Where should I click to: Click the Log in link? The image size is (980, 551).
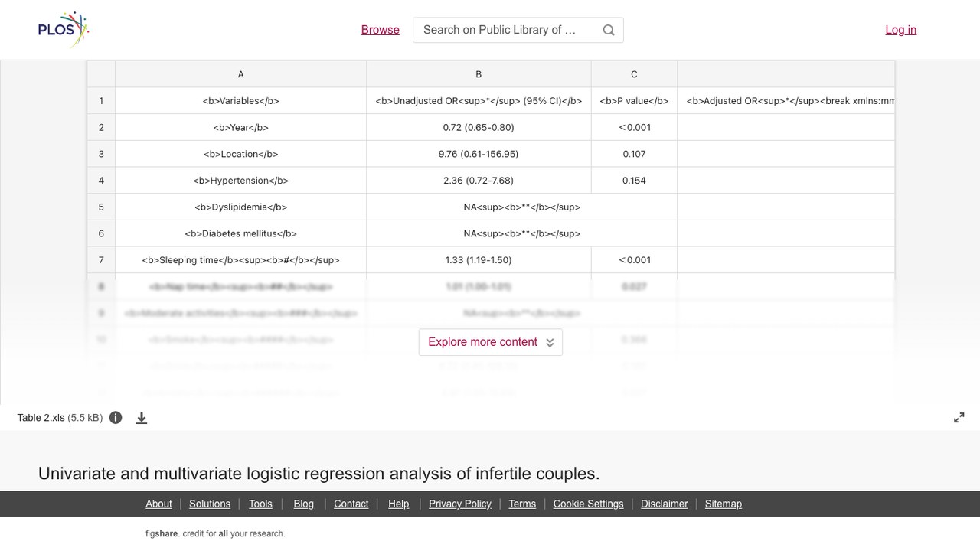901,30
